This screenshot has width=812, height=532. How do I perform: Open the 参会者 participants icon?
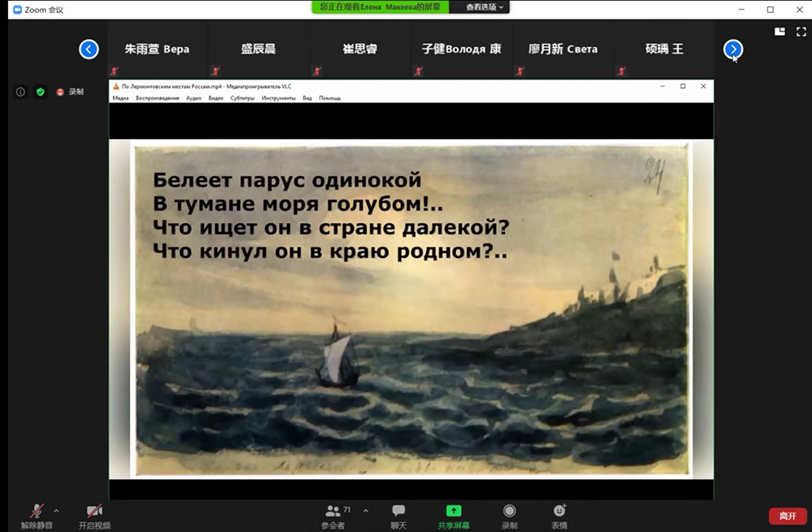click(x=333, y=511)
